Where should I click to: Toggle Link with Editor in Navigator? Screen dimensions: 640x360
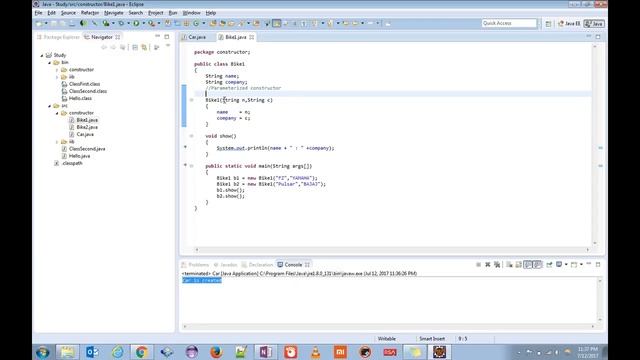coord(144,47)
